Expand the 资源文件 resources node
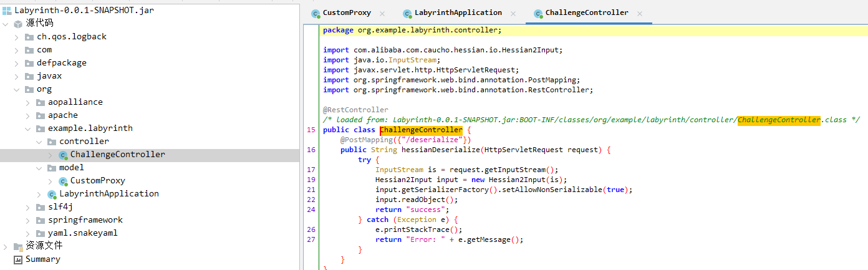The width and height of the screenshot is (868, 270). point(6,246)
